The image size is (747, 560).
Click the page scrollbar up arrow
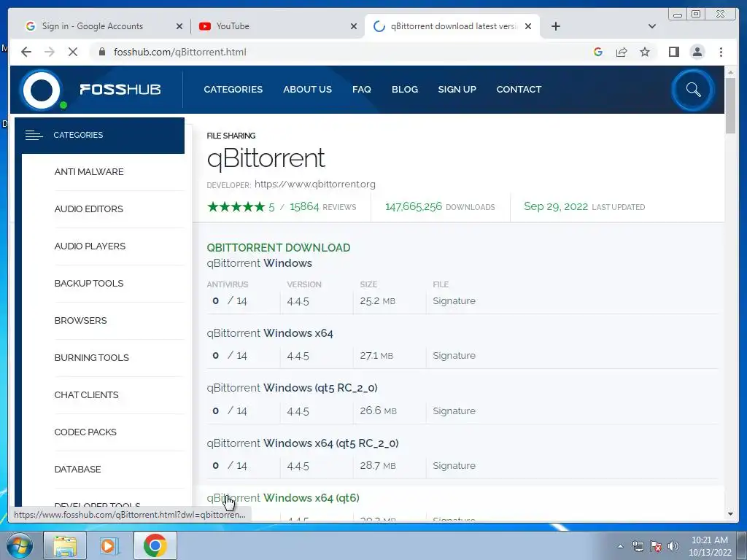point(731,71)
